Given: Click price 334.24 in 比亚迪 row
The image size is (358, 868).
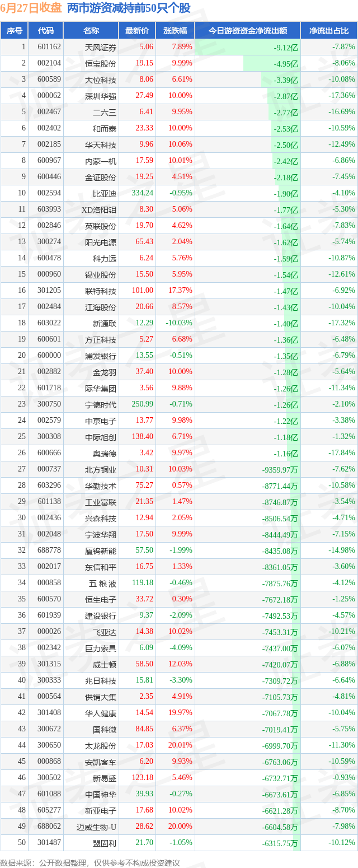Looking at the screenshot, I should coord(142,193).
